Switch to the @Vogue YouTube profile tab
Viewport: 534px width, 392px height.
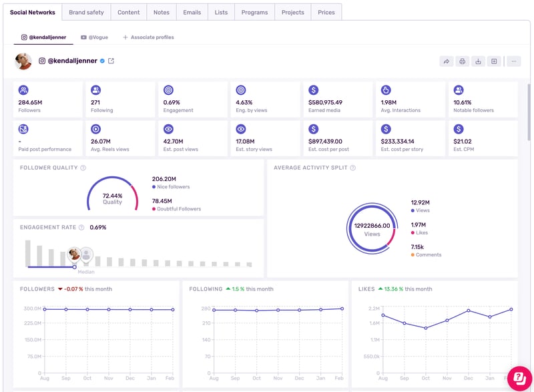(94, 37)
